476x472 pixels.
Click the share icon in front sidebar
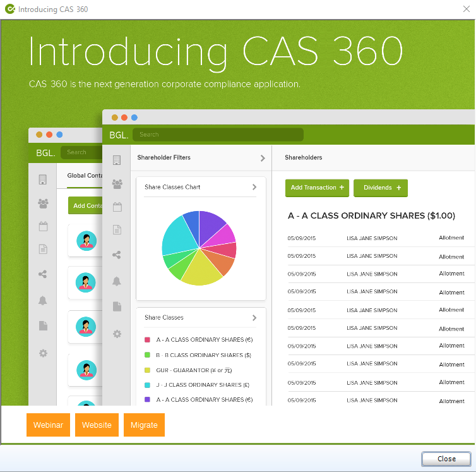(x=117, y=255)
